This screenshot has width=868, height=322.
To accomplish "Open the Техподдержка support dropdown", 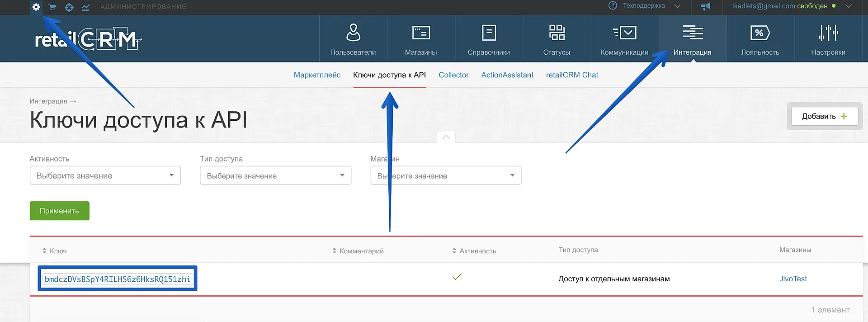I will pos(644,6).
